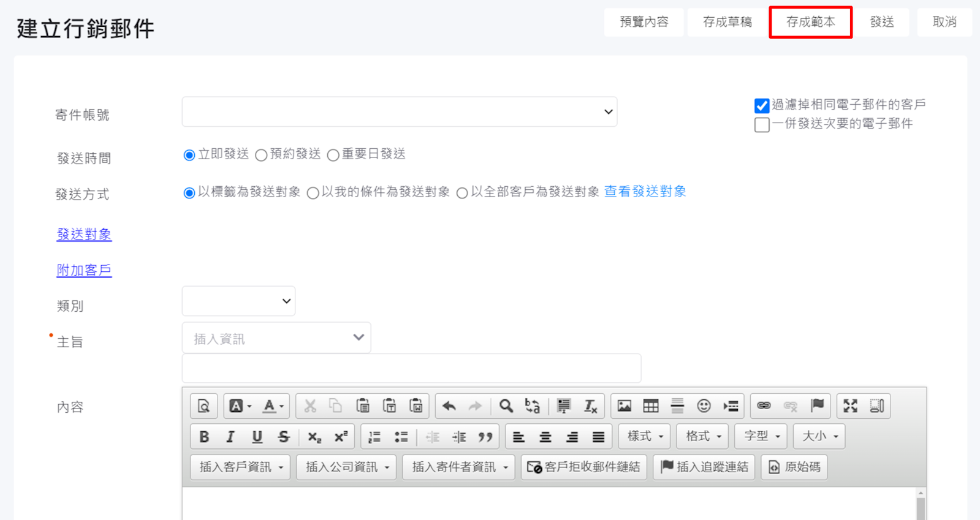Image resolution: width=980 pixels, height=520 pixels.
Task: Toggle italic text formatting
Action: click(230, 437)
